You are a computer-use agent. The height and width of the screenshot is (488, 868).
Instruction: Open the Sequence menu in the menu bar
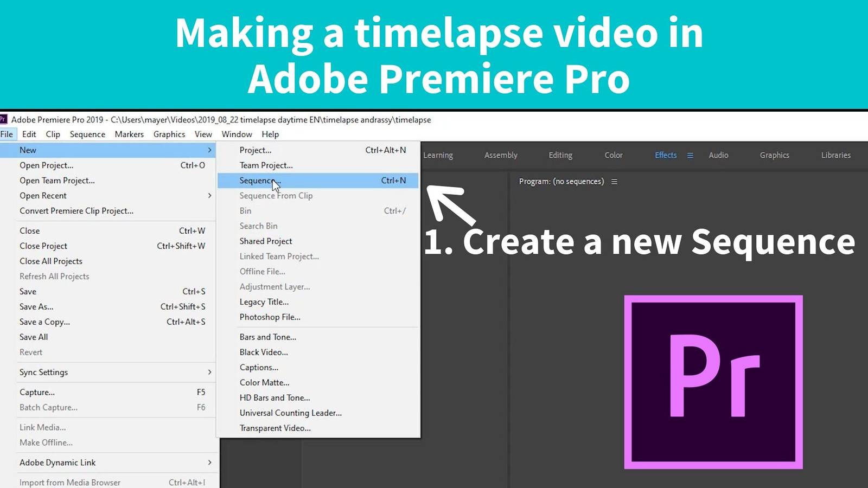pyautogui.click(x=87, y=134)
